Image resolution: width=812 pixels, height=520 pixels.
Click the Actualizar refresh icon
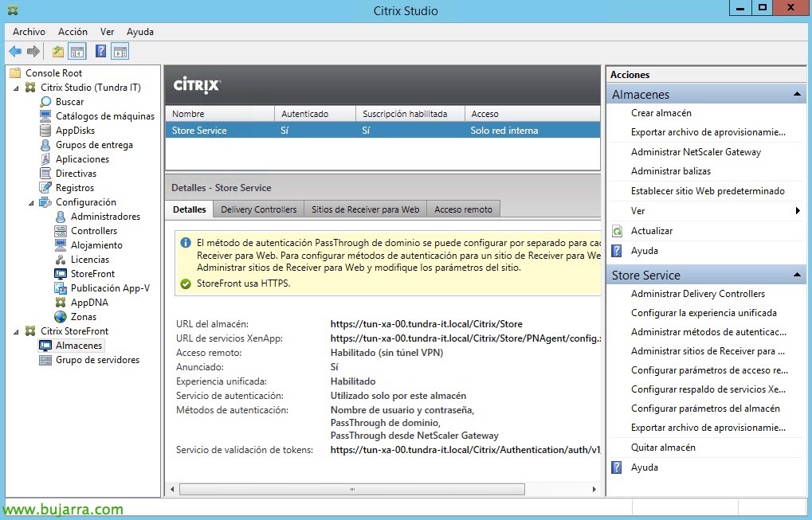coord(617,231)
